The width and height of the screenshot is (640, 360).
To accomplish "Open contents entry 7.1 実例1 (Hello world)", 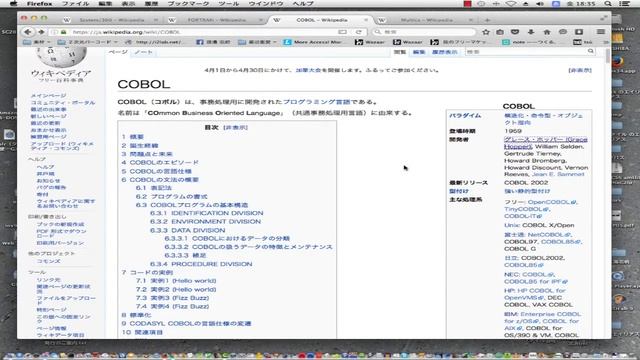I will pyautogui.click(x=176, y=281).
